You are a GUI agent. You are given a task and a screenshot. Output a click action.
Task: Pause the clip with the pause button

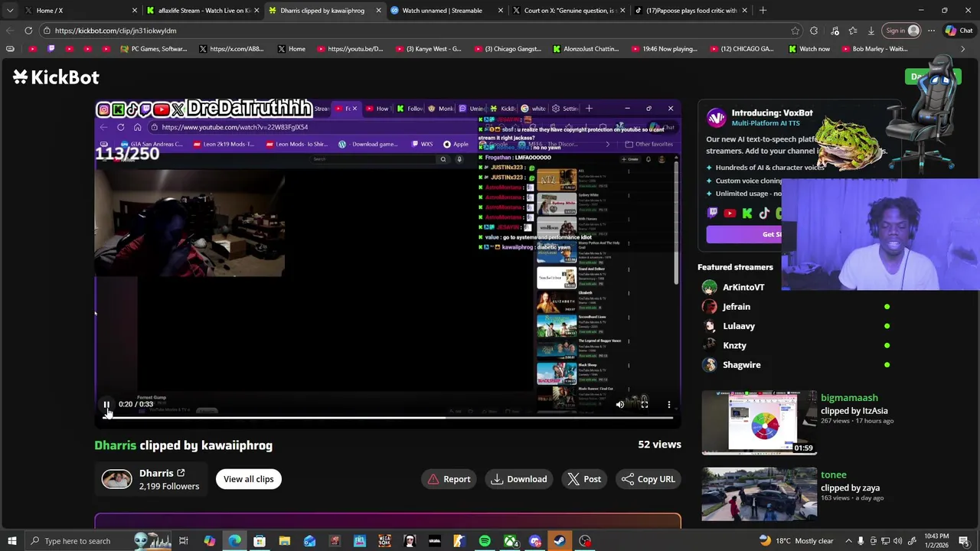coord(107,404)
